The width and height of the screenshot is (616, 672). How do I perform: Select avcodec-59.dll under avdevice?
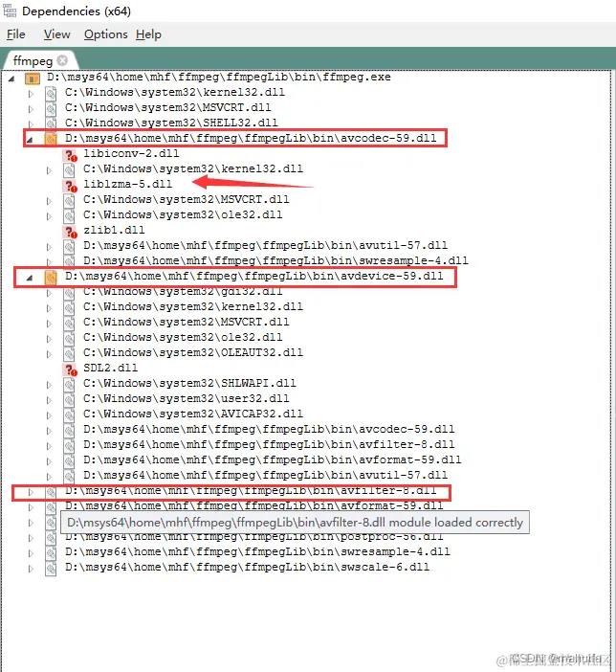(269, 430)
